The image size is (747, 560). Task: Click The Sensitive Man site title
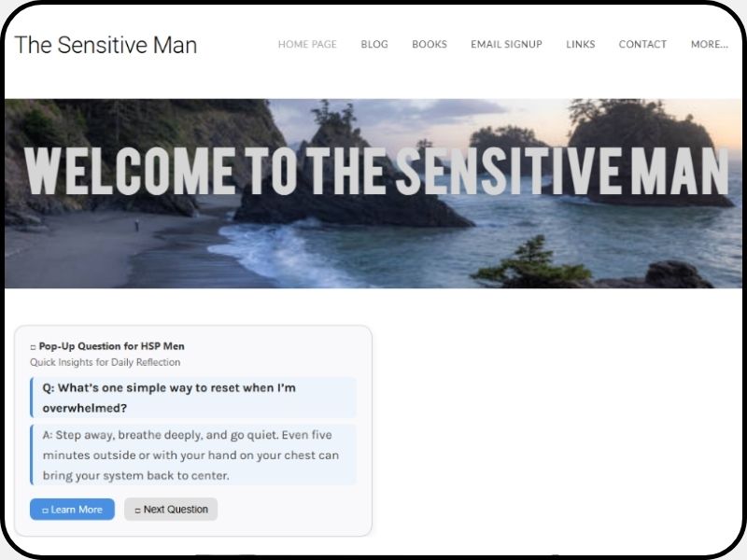[x=106, y=45]
